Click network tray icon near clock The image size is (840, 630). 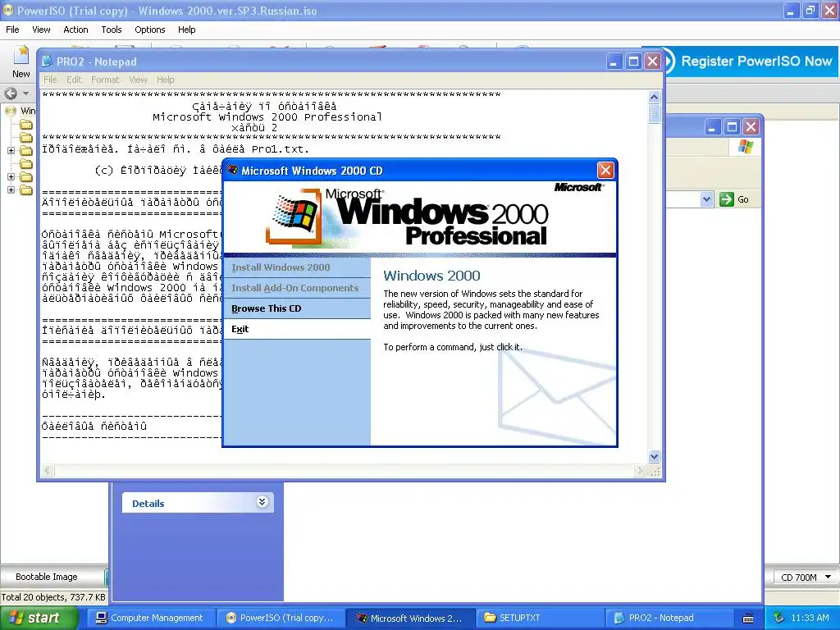[x=778, y=618]
